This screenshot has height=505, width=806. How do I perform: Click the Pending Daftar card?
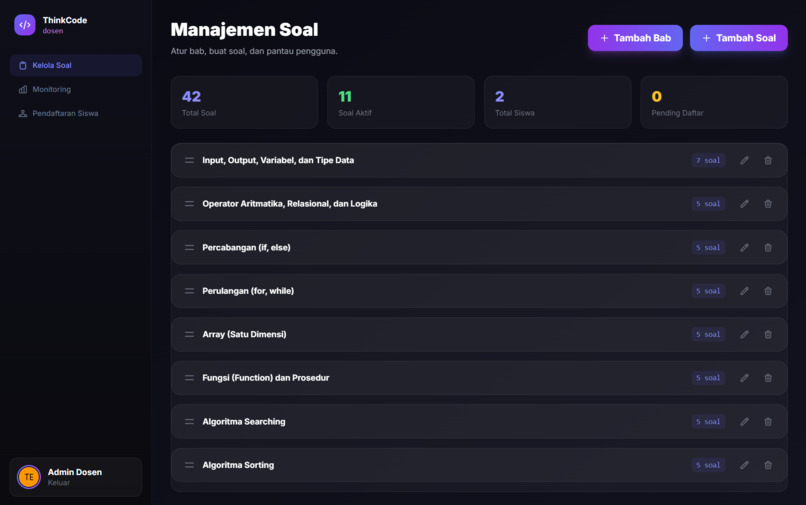713,102
